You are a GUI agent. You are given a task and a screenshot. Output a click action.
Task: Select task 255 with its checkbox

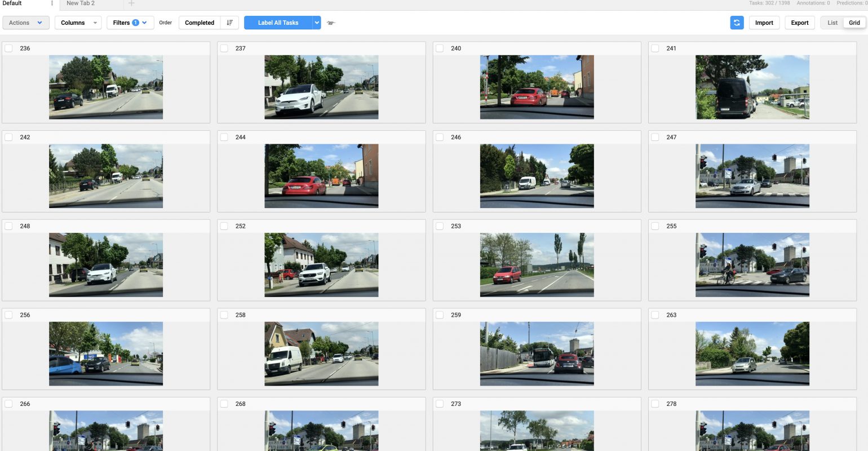[x=655, y=226]
